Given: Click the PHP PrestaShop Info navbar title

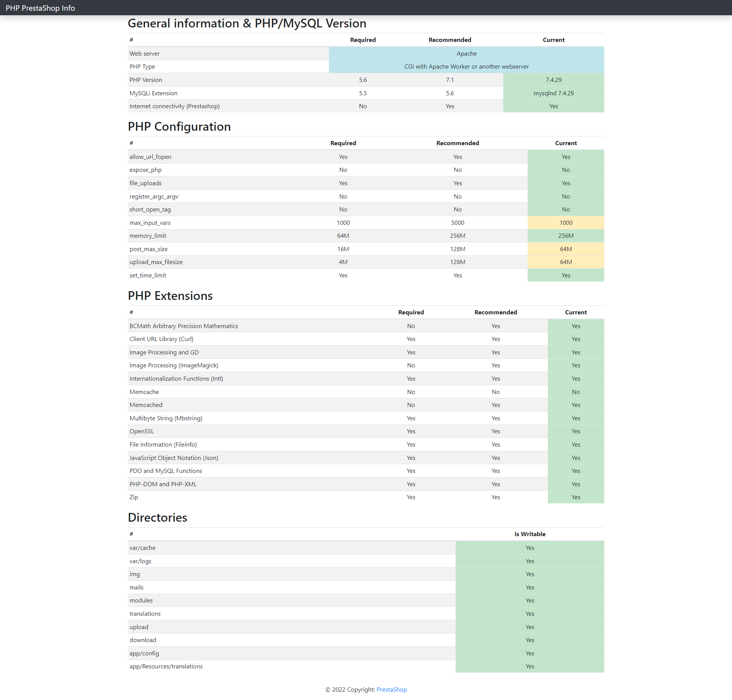Looking at the screenshot, I should 40,8.
